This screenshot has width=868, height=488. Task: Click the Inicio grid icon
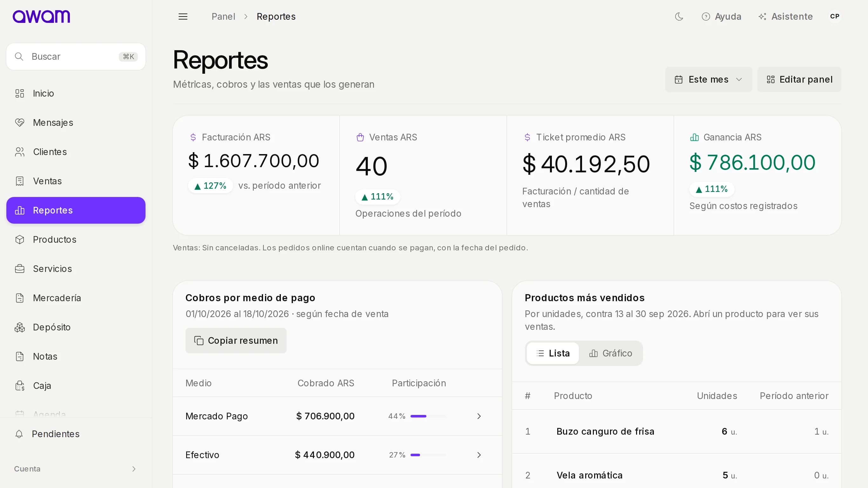point(20,93)
